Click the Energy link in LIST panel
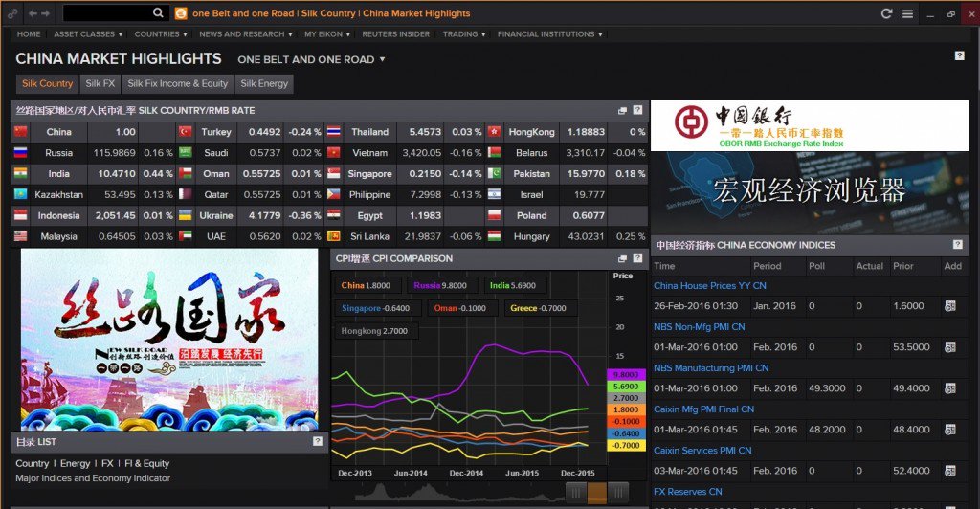 coord(75,463)
